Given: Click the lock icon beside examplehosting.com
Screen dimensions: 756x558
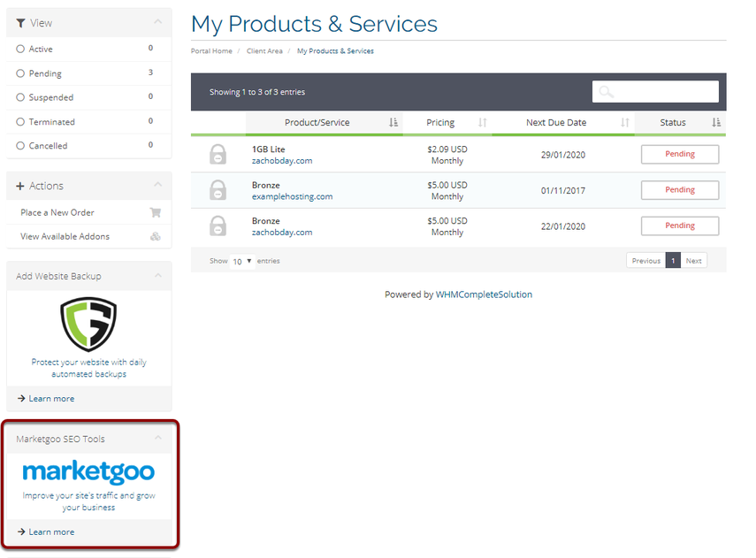Looking at the screenshot, I should coord(218,190).
